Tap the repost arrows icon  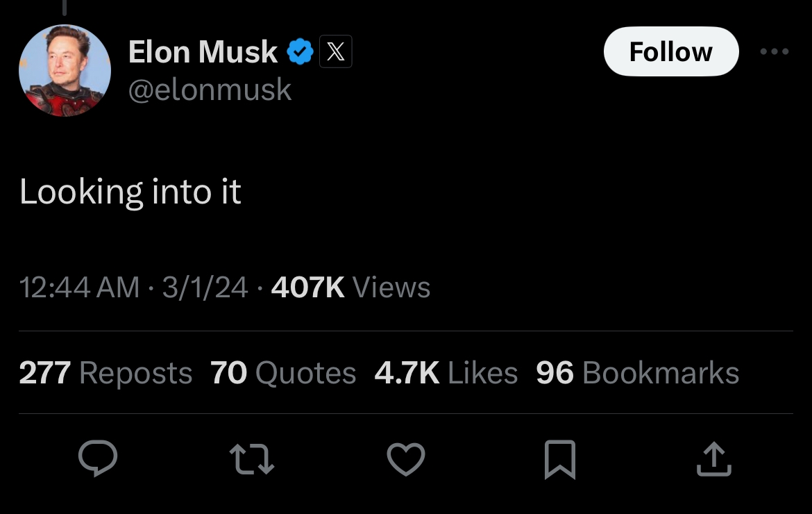click(252, 460)
